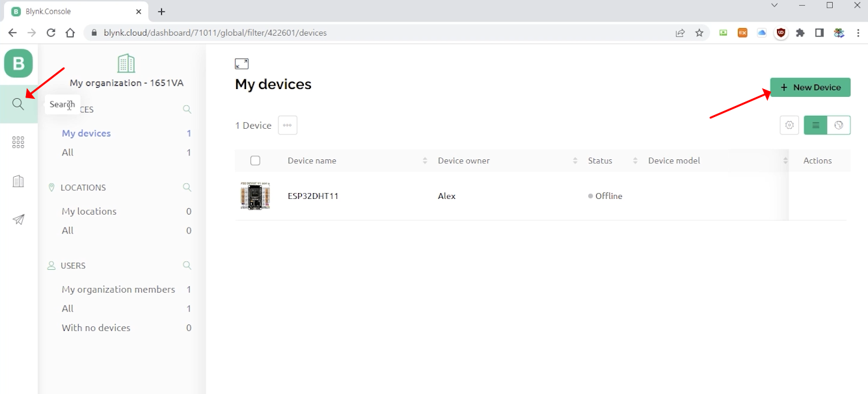
Task: Open the organization building icon in sidebar
Action: (x=18, y=181)
